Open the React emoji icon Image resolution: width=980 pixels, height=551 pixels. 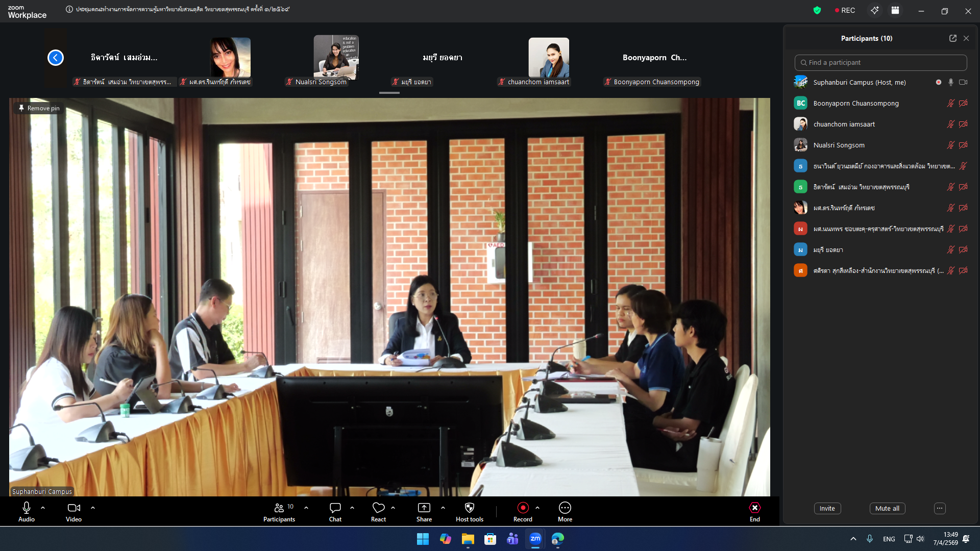pyautogui.click(x=378, y=508)
